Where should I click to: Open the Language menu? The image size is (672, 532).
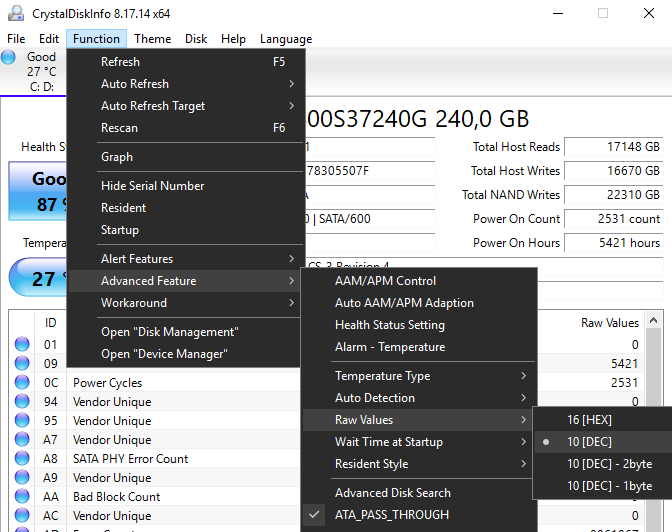pos(285,39)
